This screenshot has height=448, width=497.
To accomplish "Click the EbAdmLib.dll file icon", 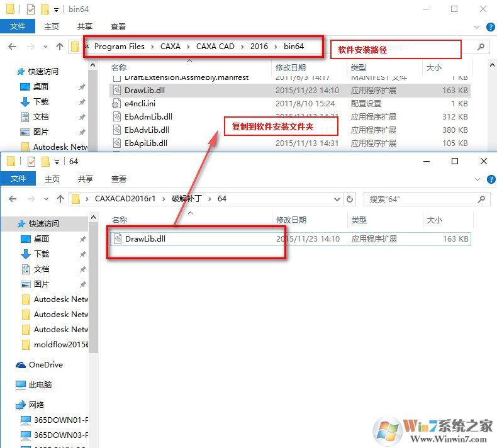I will pyautogui.click(x=117, y=116).
